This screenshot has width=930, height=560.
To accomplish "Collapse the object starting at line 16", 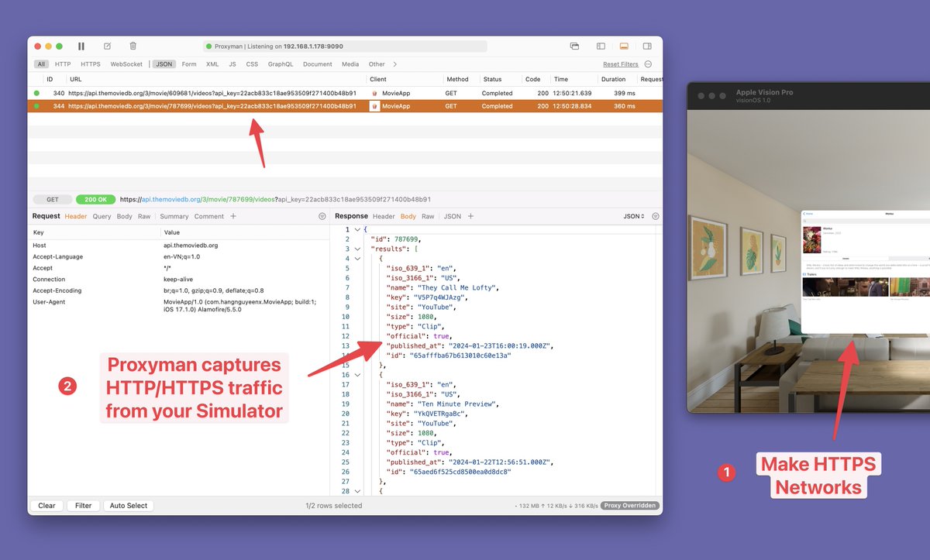I will pyautogui.click(x=356, y=375).
